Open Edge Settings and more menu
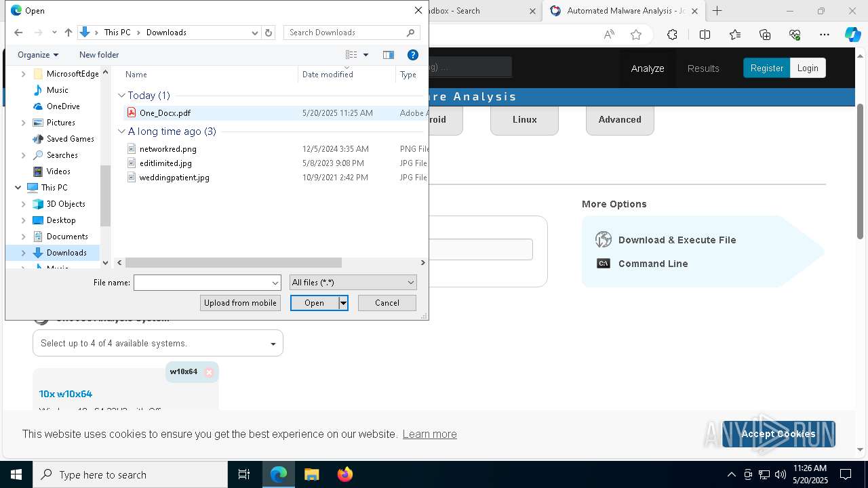This screenshot has width=868, height=488. coord(825,35)
